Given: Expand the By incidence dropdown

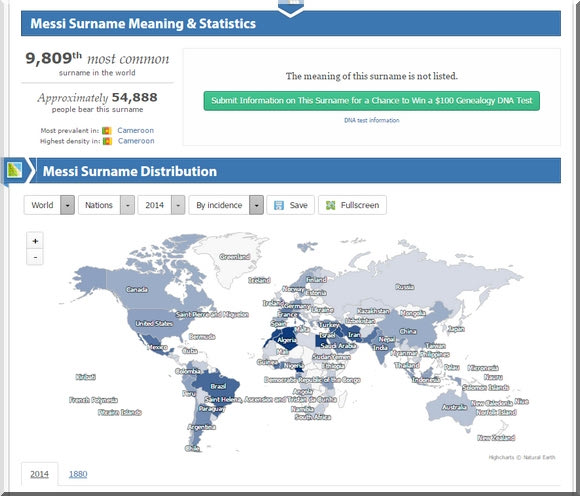Looking at the screenshot, I should (x=226, y=205).
